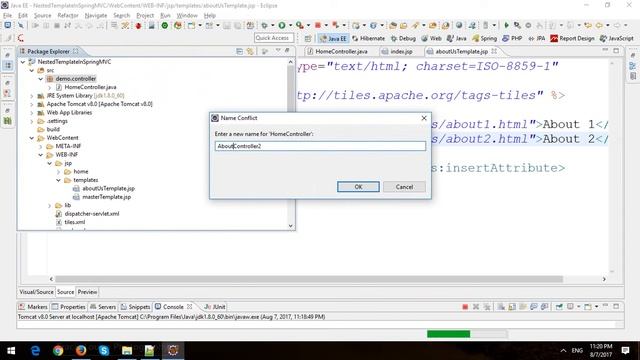Open Google Chrome from taskbar
The width and height of the screenshot is (640, 360).
[x=58, y=351]
